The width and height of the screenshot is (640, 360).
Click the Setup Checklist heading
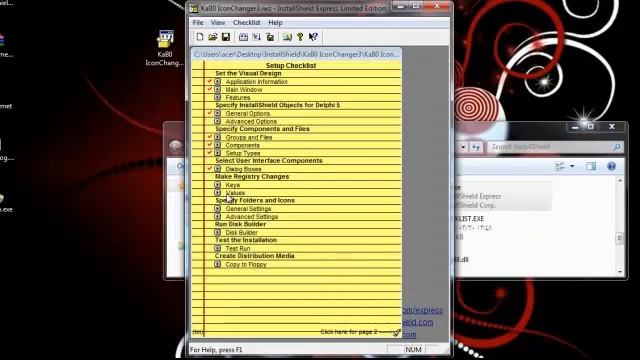[x=291, y=65]
